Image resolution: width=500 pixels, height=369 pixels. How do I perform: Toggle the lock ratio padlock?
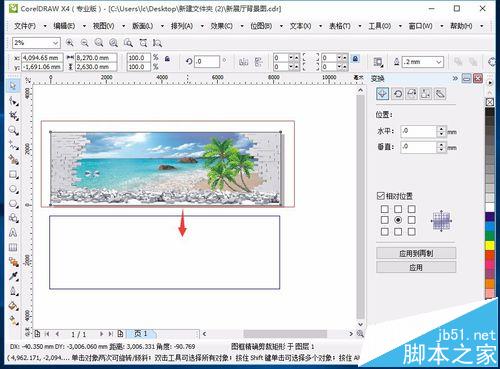167,59
